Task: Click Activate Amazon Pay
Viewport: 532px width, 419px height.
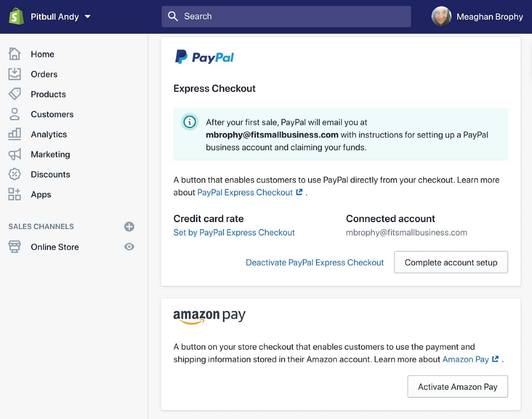Action: pos(457,386)
